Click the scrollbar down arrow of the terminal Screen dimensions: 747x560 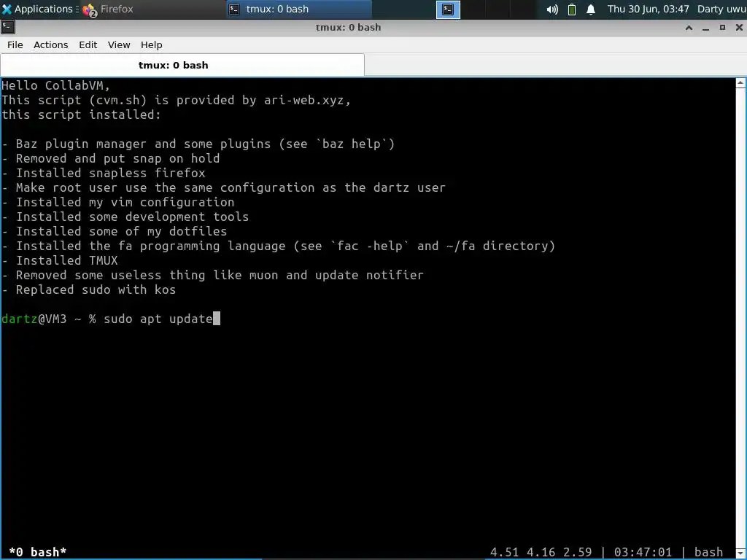tap(740, 553)
